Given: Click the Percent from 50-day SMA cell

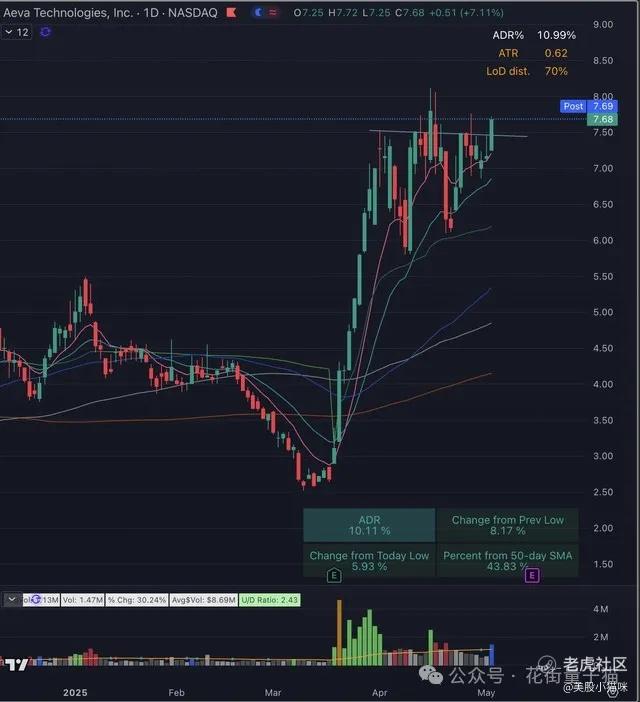Looking at the screenshot, I should point(508,561).
